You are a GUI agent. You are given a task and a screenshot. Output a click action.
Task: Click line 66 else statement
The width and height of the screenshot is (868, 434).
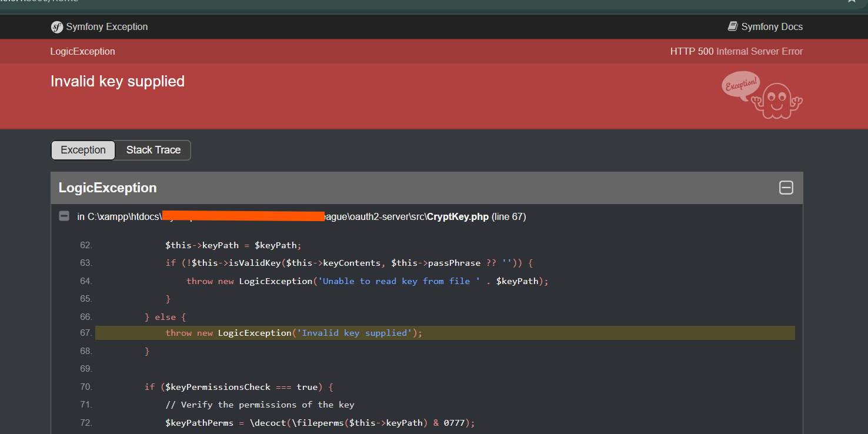[165, 317]
